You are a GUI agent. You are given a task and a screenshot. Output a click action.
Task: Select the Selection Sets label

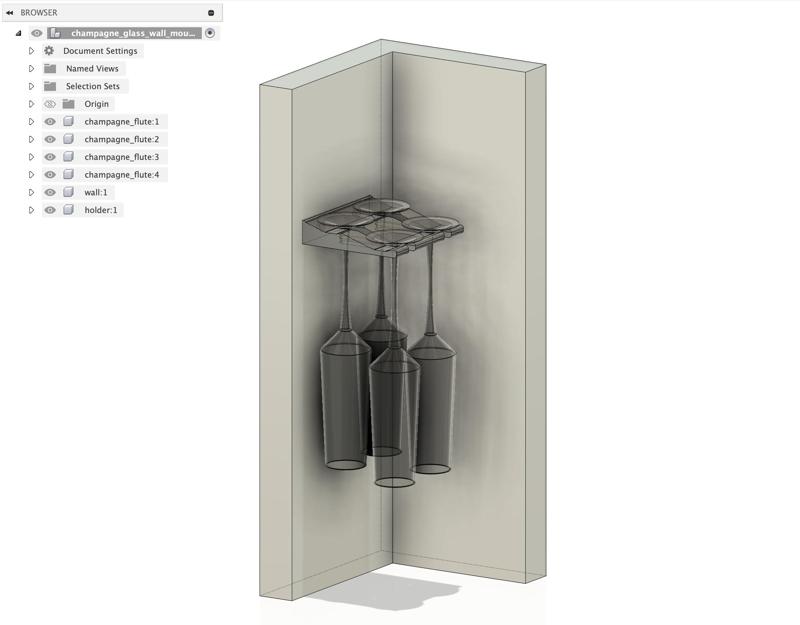[x=92, y=86]
